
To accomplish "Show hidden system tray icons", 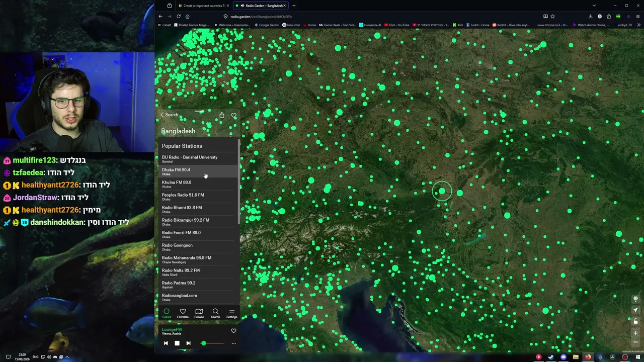I will point(67,357).
